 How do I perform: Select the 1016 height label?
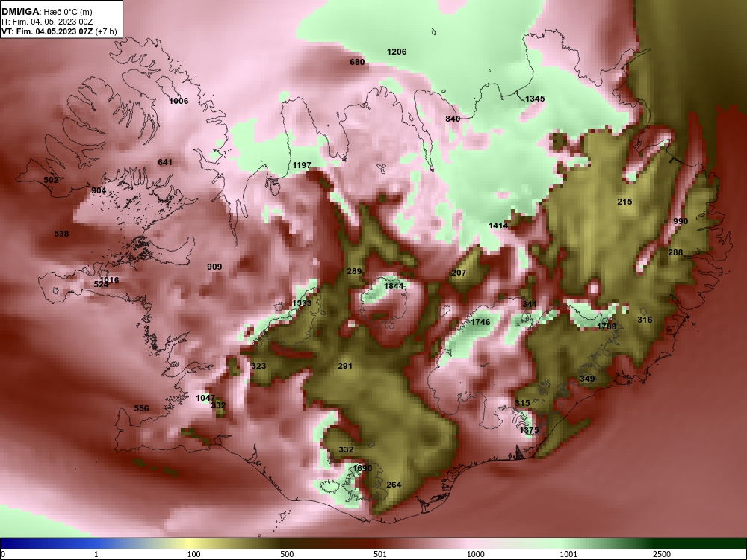coord(110,280)
